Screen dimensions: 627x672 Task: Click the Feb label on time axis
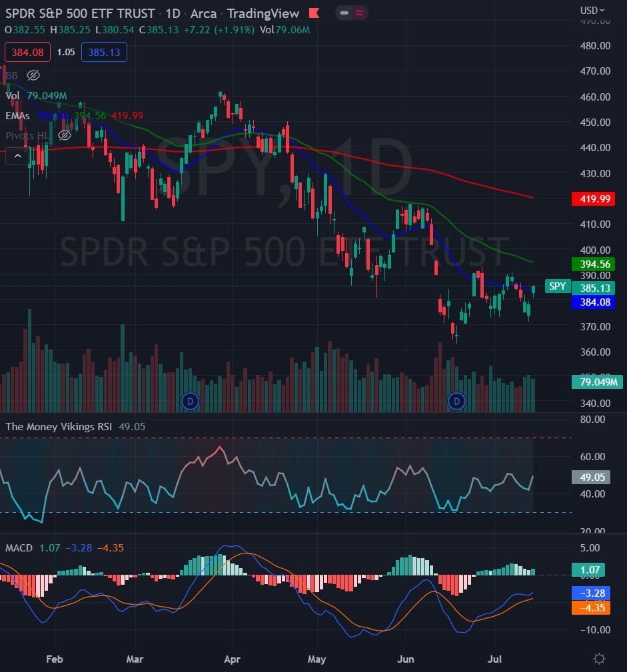[x=55, y=659]
